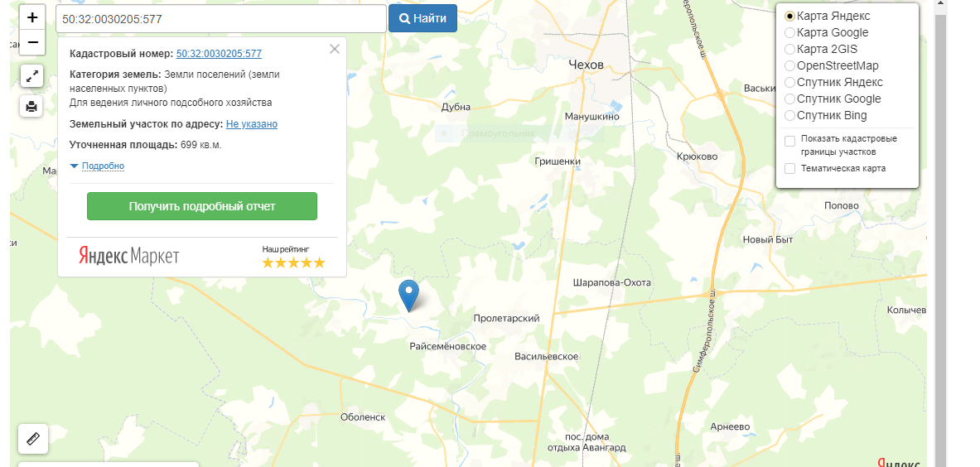Close the cadastral info popup
Image resolution: width=980 pixels, height=467 pixels.
335,50
